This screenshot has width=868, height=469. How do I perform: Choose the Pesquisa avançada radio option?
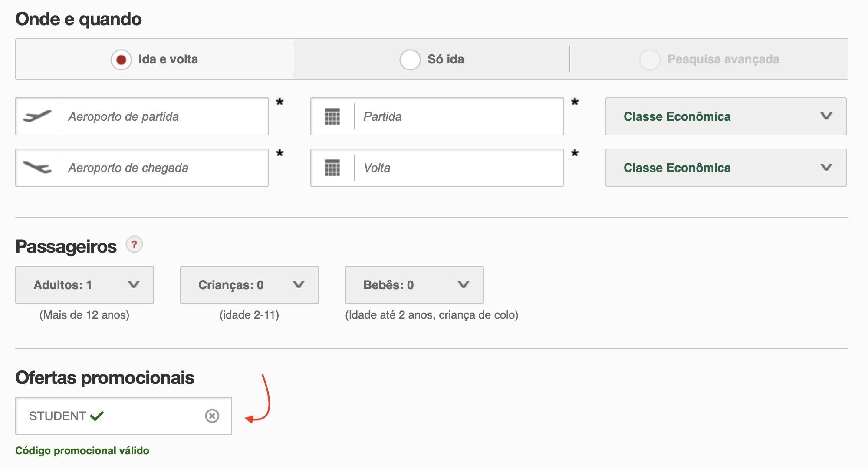650,59
